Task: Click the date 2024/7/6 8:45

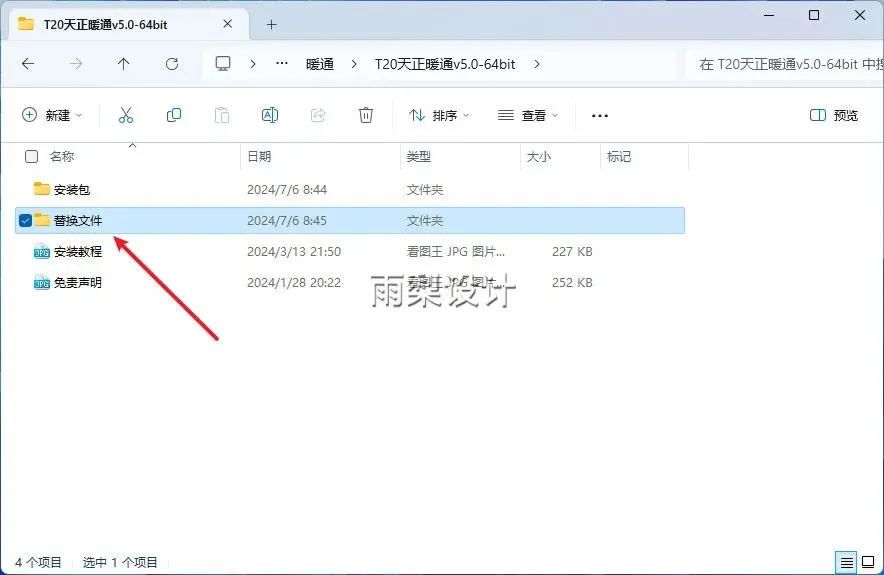Action: pyautogui.click(x=287, y=220)
